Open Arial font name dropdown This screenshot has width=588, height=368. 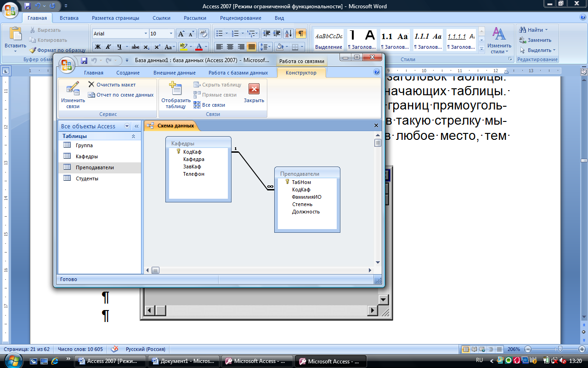146,34
